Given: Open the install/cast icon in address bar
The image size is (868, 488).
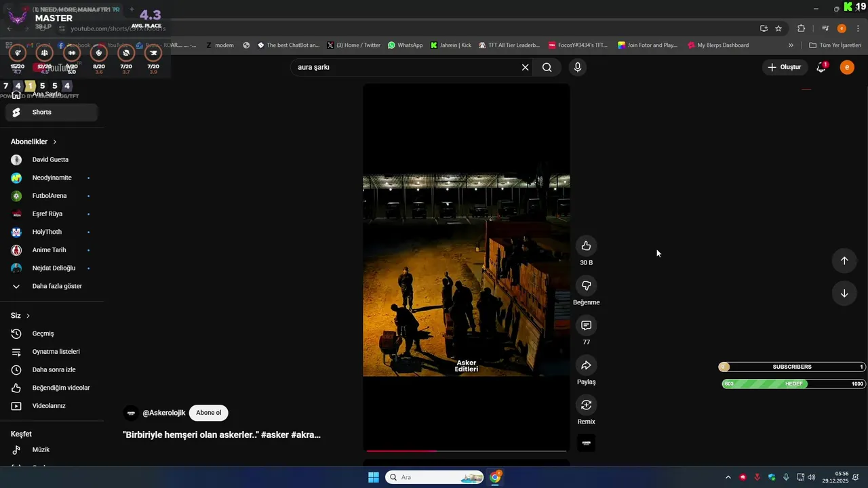Looking at the screenshot, I should click(764, 28).
